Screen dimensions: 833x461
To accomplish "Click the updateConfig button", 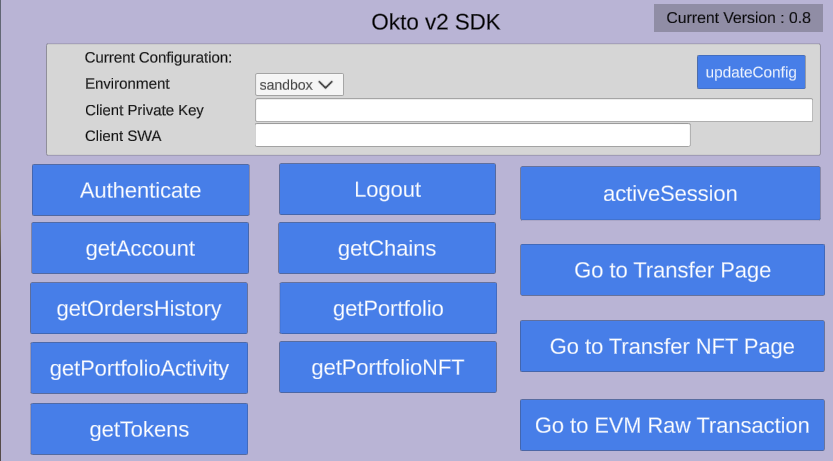I will pyautogui.click(x=751, y=72).
